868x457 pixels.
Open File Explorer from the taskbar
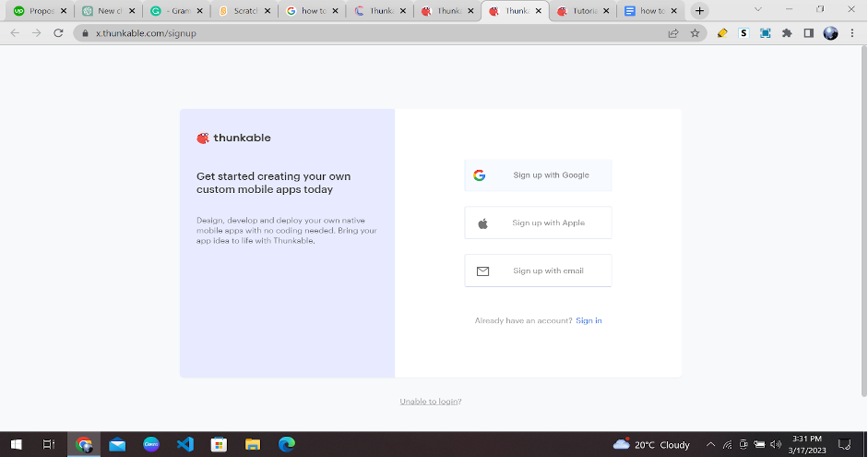coord(253,444)
